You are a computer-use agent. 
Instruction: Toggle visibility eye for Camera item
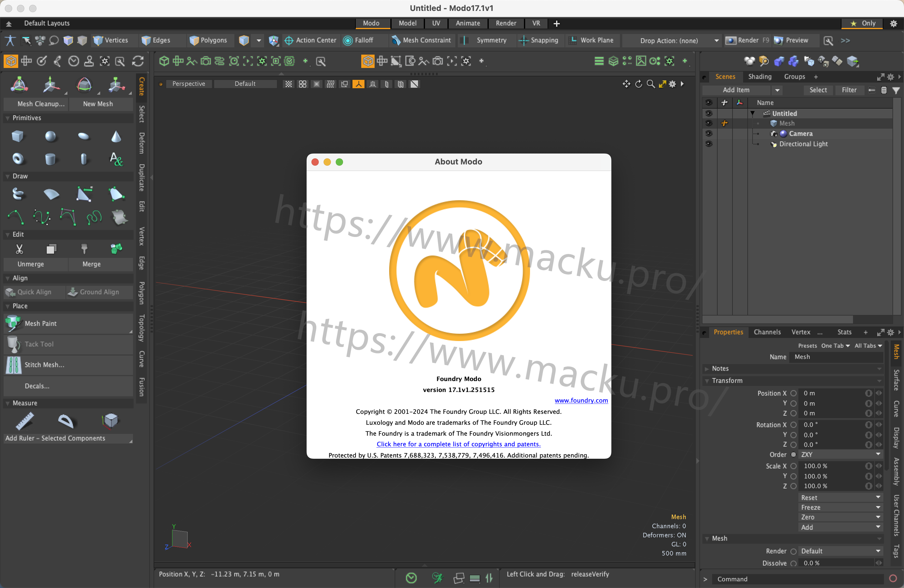pyautogui.click(x=709, y=133)
